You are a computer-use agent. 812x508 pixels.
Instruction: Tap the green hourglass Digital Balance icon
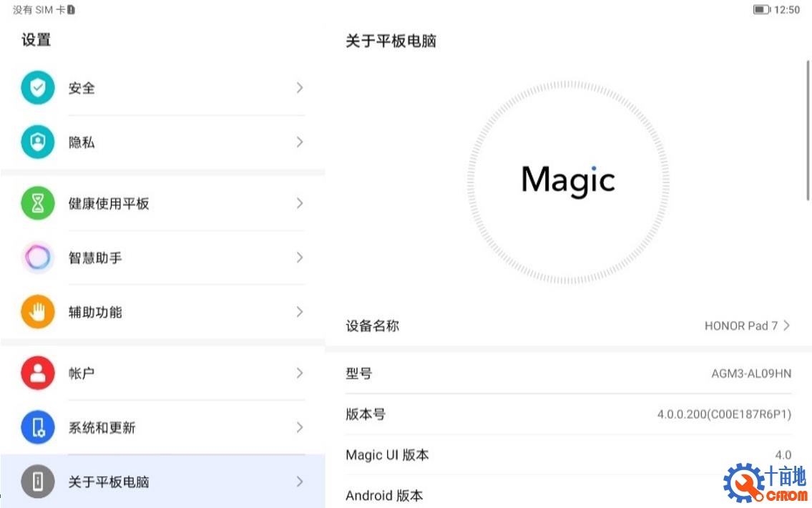pos(37,203)
